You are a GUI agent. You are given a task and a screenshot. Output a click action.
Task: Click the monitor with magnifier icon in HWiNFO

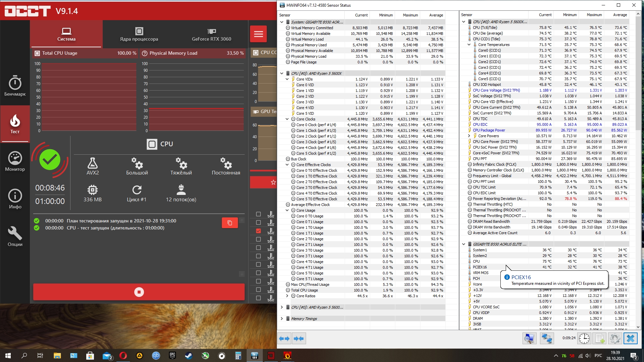(529, 339)
